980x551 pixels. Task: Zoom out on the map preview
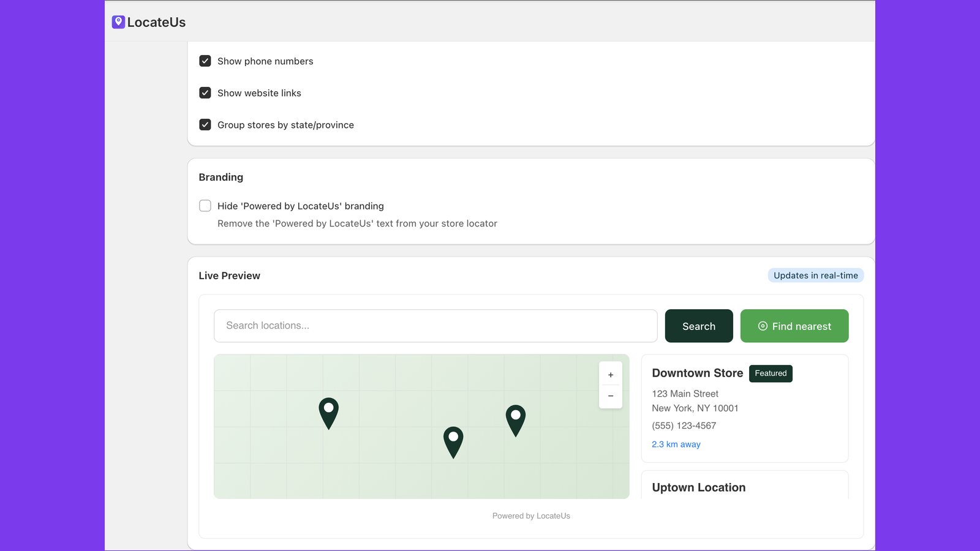[x=611, y=396]
